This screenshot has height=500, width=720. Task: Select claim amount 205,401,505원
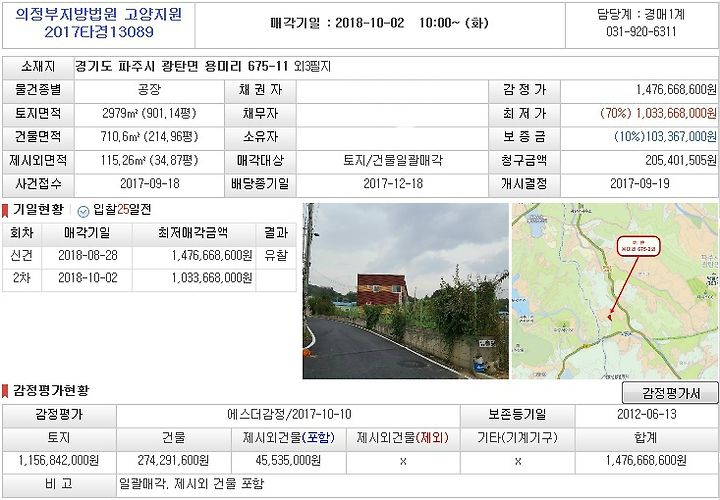[x=681, y=161]
